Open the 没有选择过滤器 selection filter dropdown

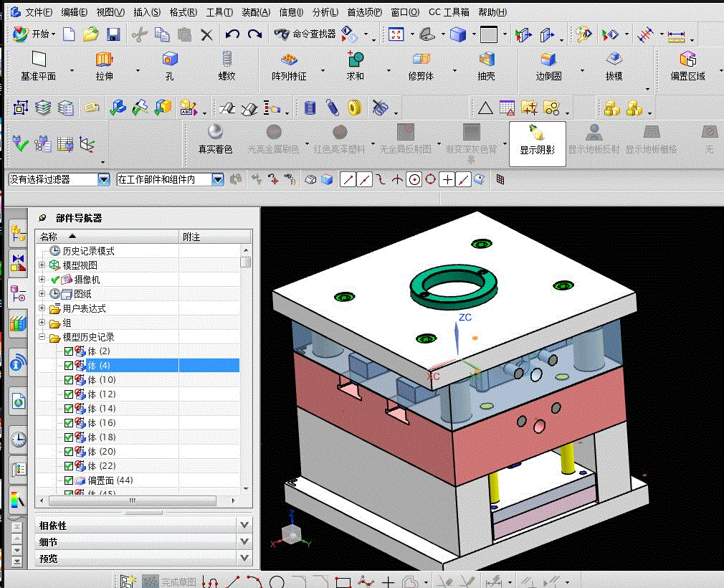pos(103,179)
